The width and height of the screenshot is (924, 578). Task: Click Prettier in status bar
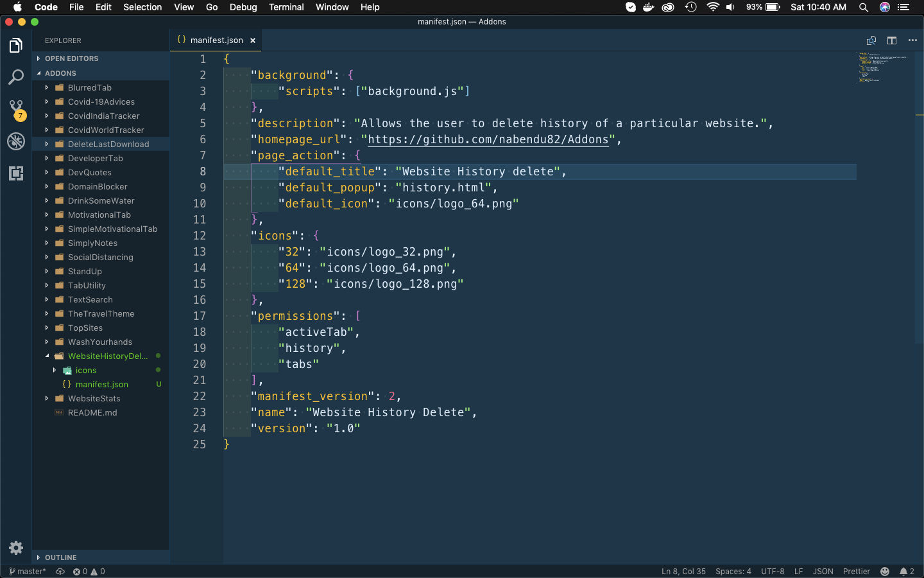[857, 572]
